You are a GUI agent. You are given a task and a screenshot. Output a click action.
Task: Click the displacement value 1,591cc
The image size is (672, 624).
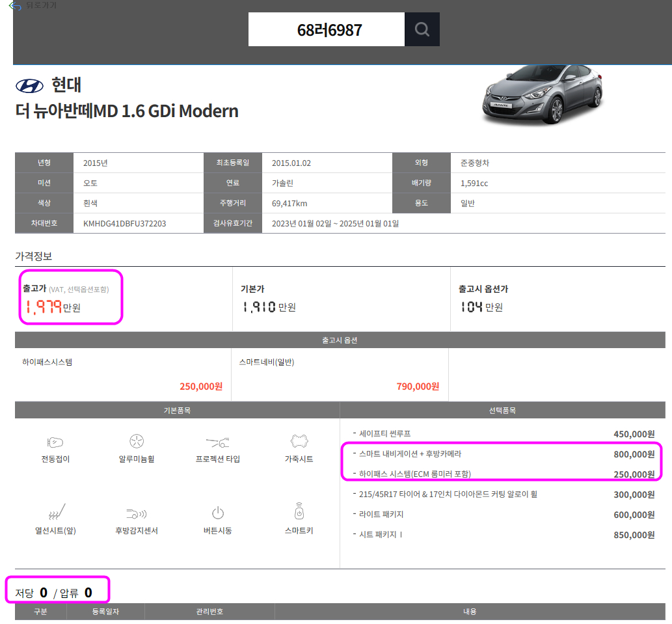474,183
